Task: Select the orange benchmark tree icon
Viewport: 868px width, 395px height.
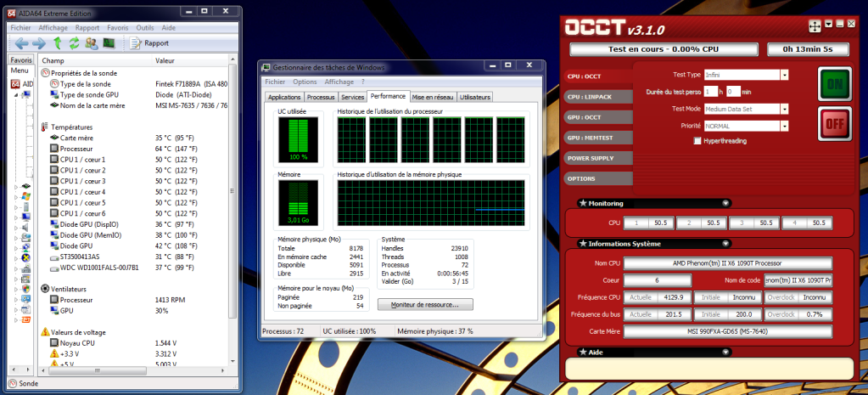Action: (26, 319)
